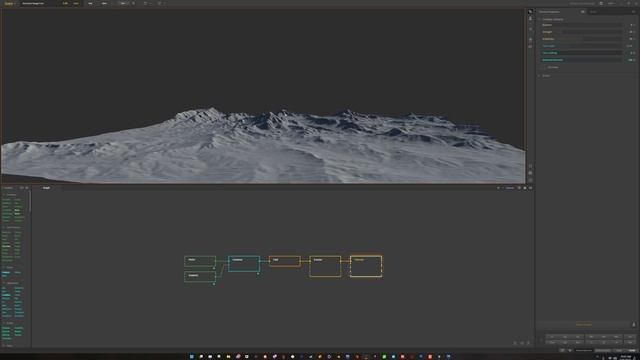
Task: Click the rightmost icon on the graph tab bar
Action: [x=530, y=188]
